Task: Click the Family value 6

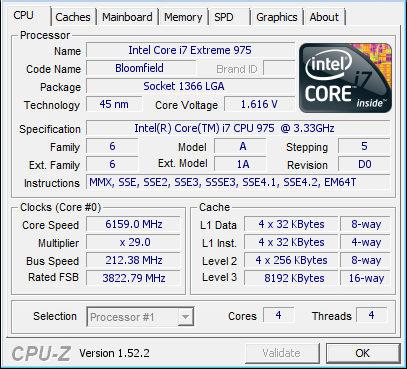Action: click(x=112, y=146)
